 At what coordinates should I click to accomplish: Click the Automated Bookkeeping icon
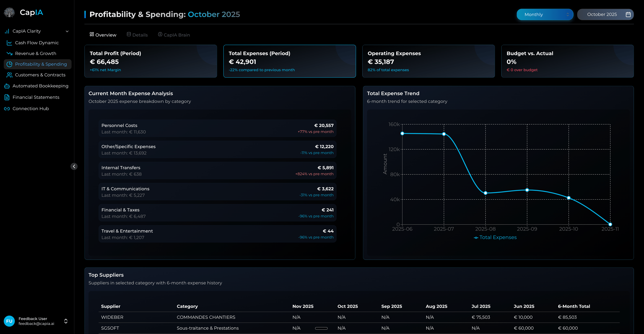point(7,86)
